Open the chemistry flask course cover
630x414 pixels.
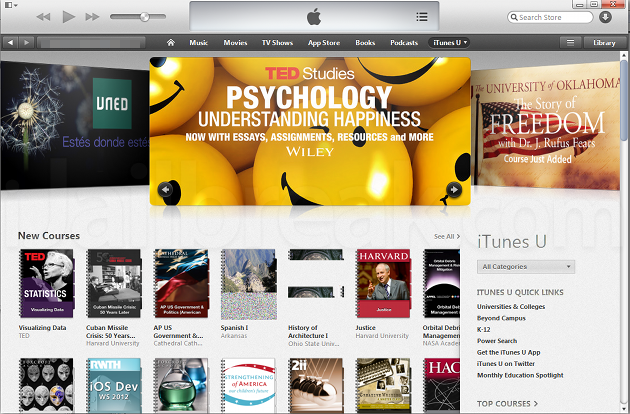pos(181,385)
